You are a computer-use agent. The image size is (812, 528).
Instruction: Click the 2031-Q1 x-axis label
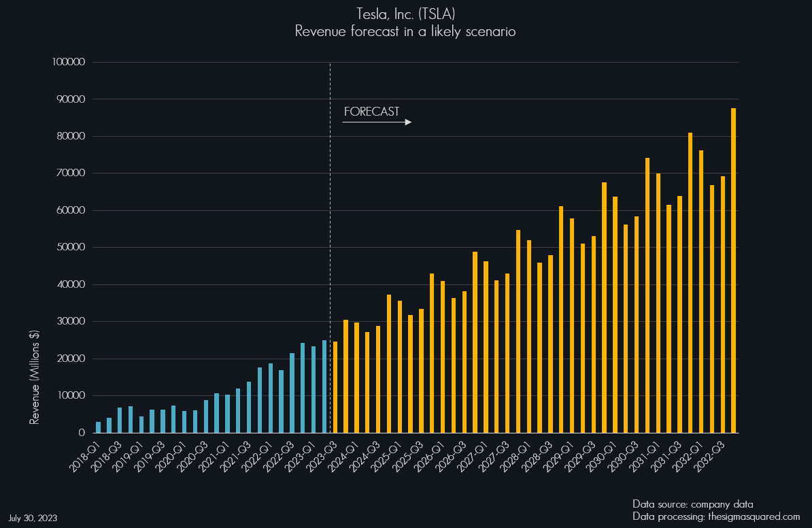[x=644, y=455]
